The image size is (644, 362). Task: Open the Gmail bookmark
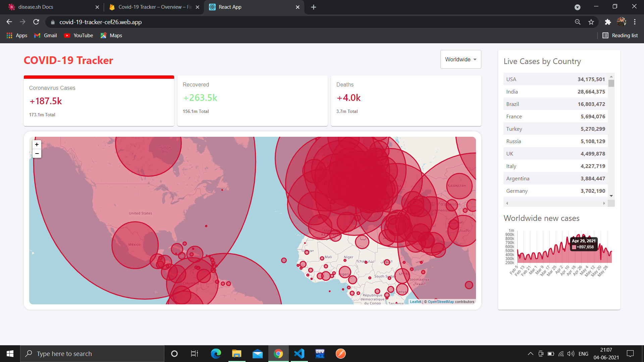coord(46,36)
